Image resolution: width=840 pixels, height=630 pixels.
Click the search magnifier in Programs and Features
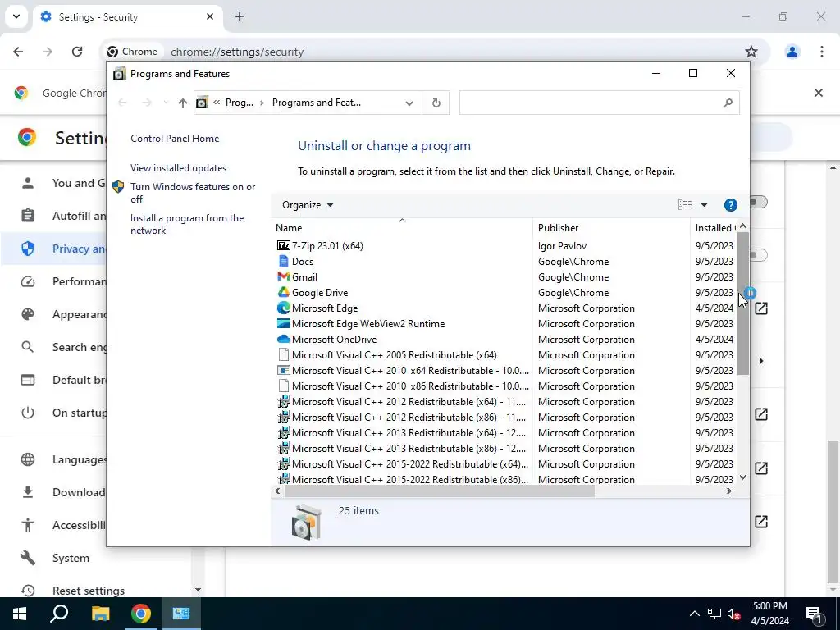click(728, 103)
